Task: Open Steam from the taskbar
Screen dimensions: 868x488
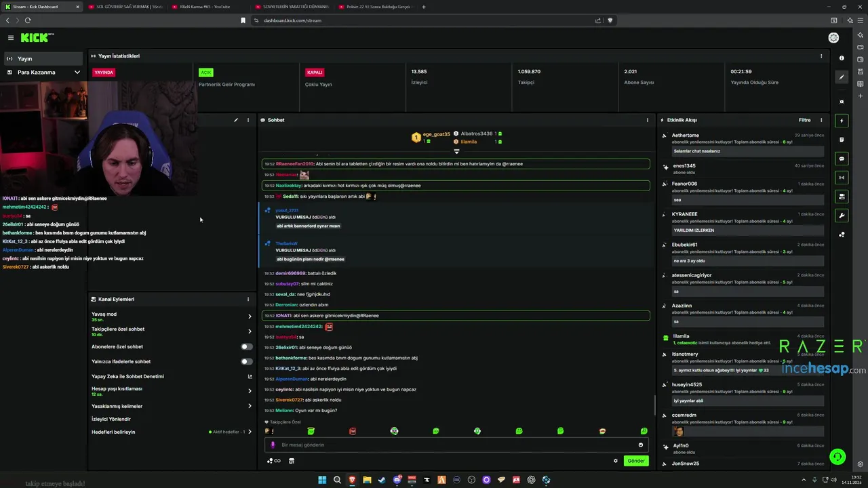Action: click(x=382, y=480)
